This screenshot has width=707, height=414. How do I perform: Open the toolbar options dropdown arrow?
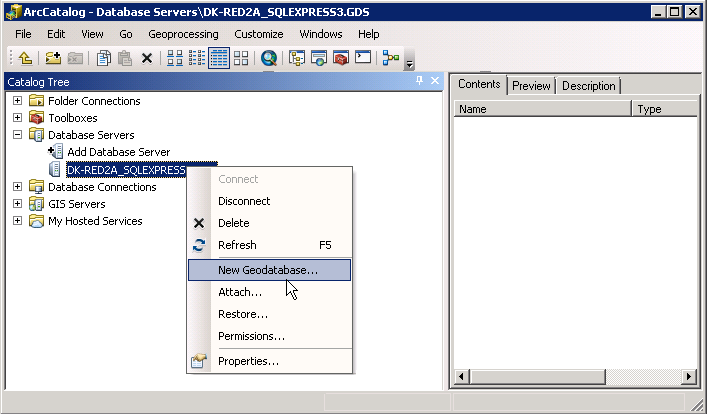(x=409, y=64)
